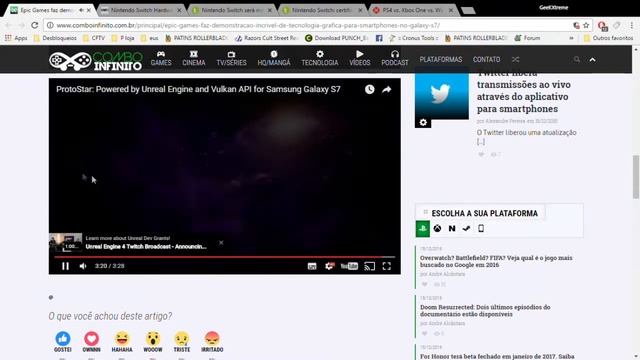Select Steam PC platform icon

(466, 229)
